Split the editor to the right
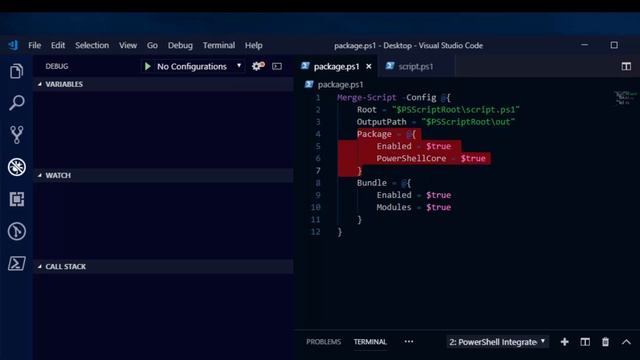 [x=626, y=66]
